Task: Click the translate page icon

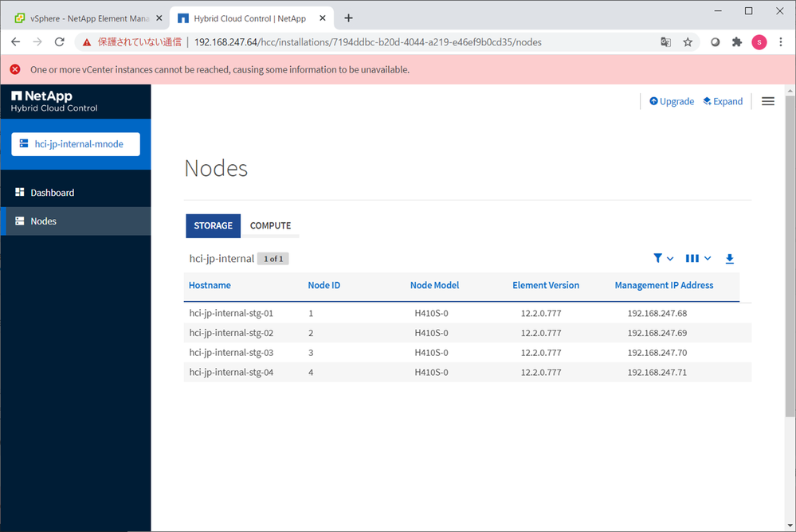Action: pos(665,42)
